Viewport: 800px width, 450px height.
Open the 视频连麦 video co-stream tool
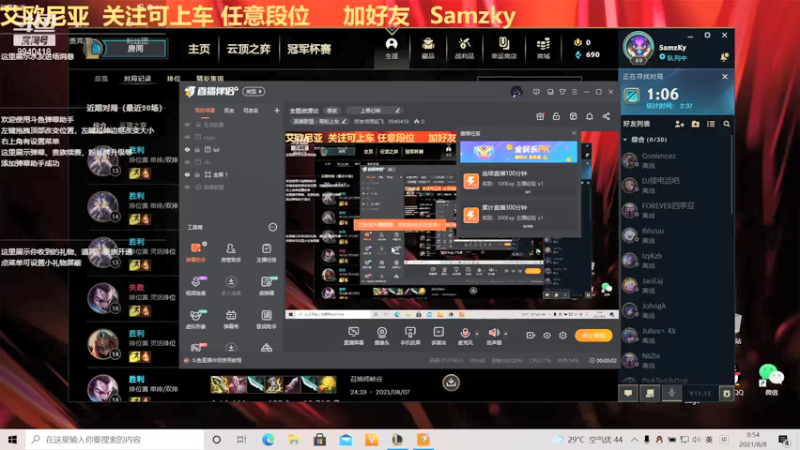point(196,286)
